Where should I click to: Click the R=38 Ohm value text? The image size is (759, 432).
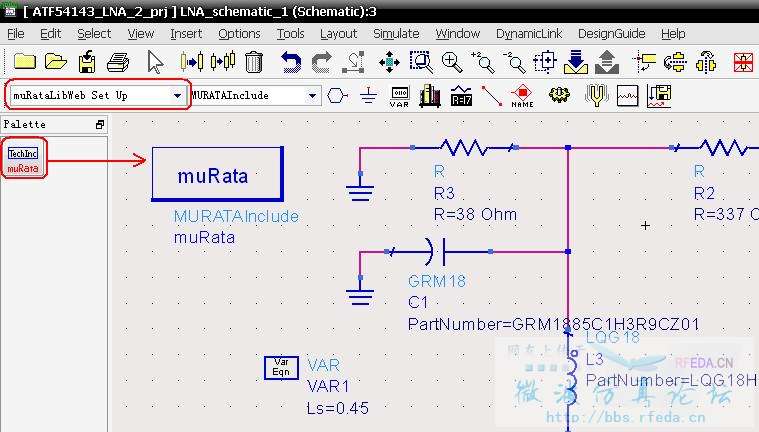(x=475, y=215)
